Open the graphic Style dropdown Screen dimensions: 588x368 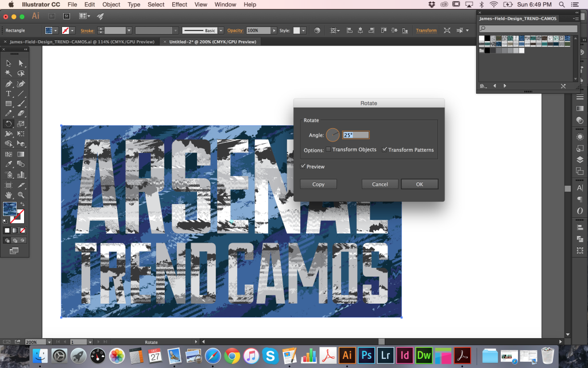point(303,30)
